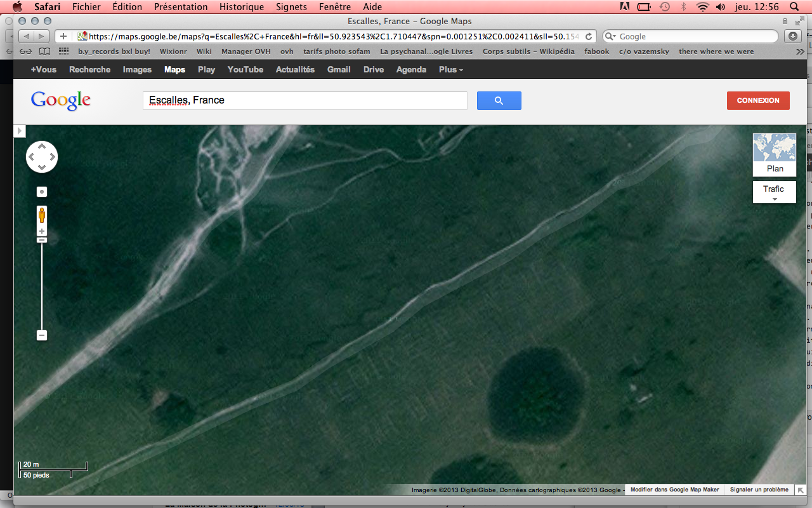
Task: Reload the page with the refresh icon
Action: pos(589,37)
